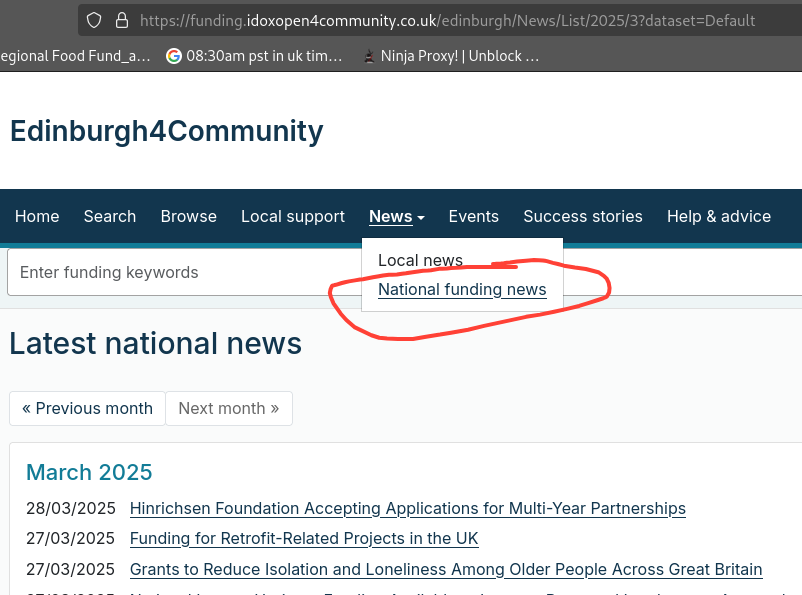Click the Next month button

[229, 408]
